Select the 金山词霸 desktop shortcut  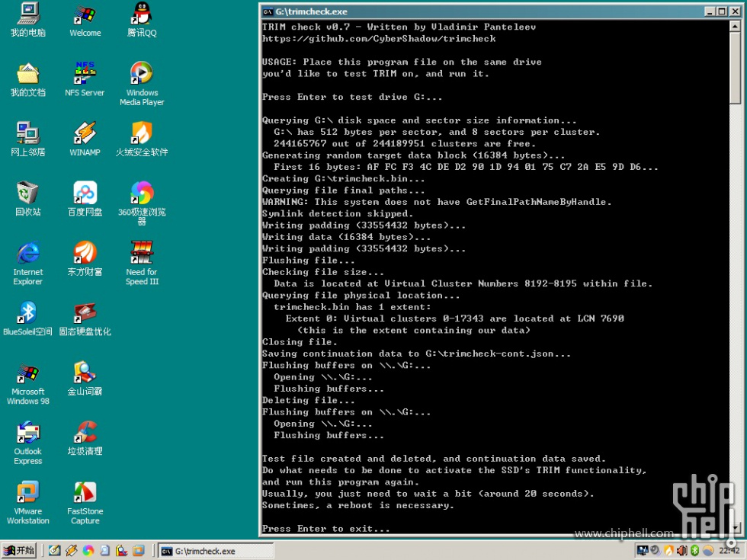point(85,379)
